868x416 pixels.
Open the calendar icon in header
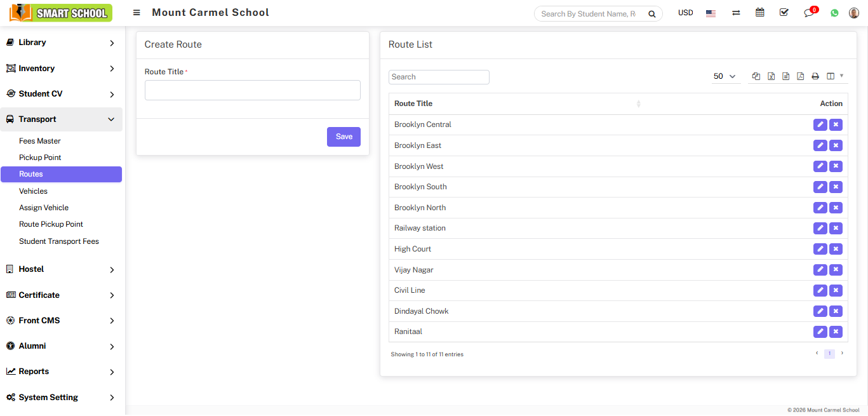pos(759,13)
